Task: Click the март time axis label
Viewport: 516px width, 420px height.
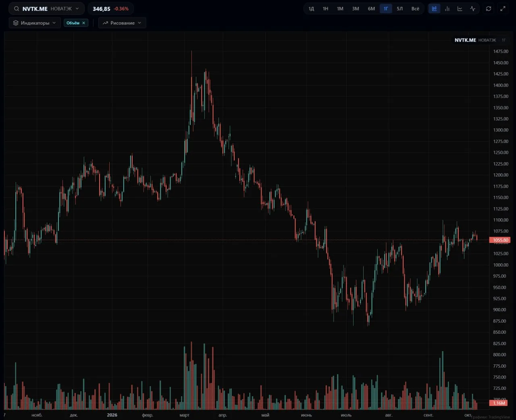Action: point(184,415)
